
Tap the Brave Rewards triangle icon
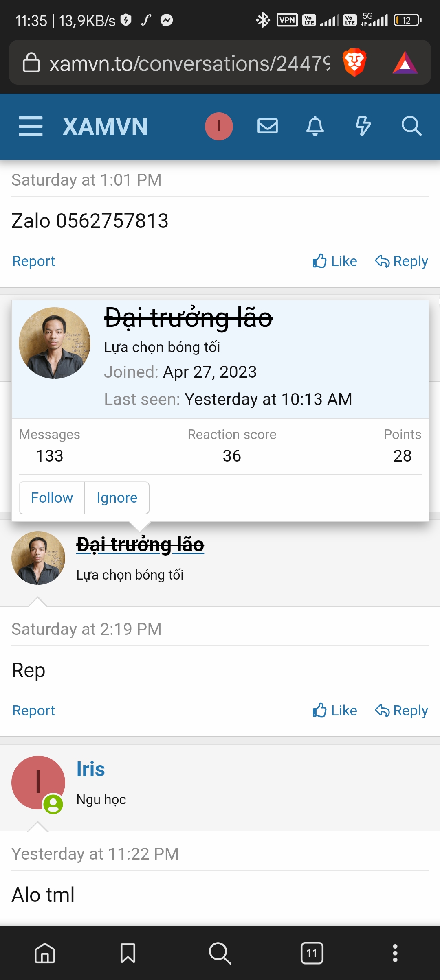click(x=405, y=63)
